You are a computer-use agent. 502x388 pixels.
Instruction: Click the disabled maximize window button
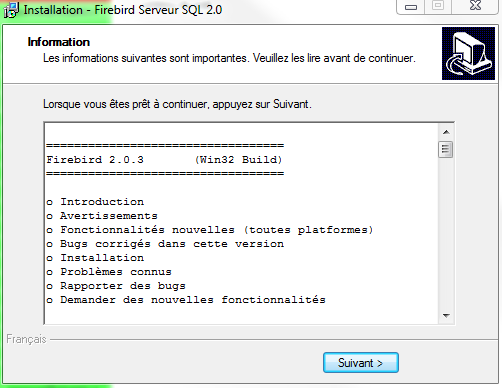(x=438, y=6)
